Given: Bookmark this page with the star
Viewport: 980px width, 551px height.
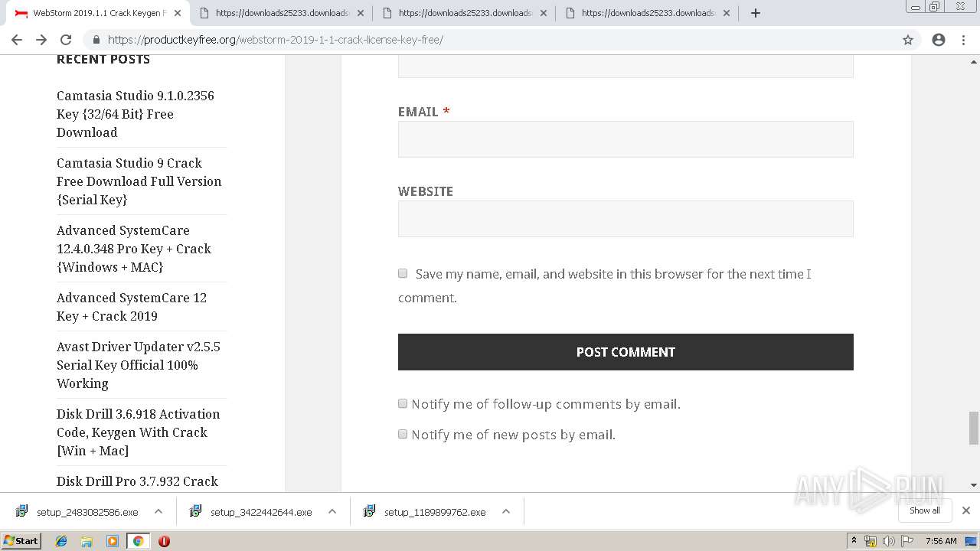Looking at the screenshot, I should pos(908,40).
